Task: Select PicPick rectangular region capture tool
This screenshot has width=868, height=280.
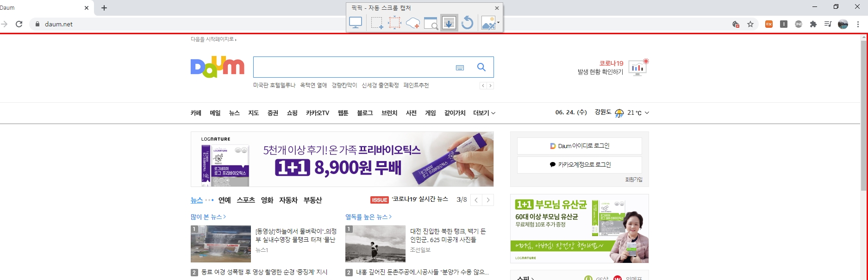Action: coord(377,23)
